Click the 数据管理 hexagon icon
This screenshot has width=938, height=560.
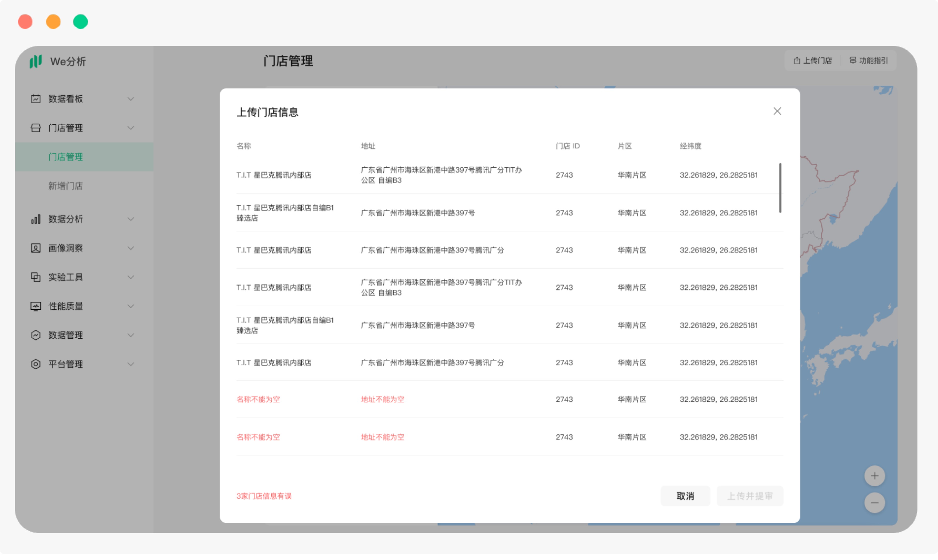point(35,335)
